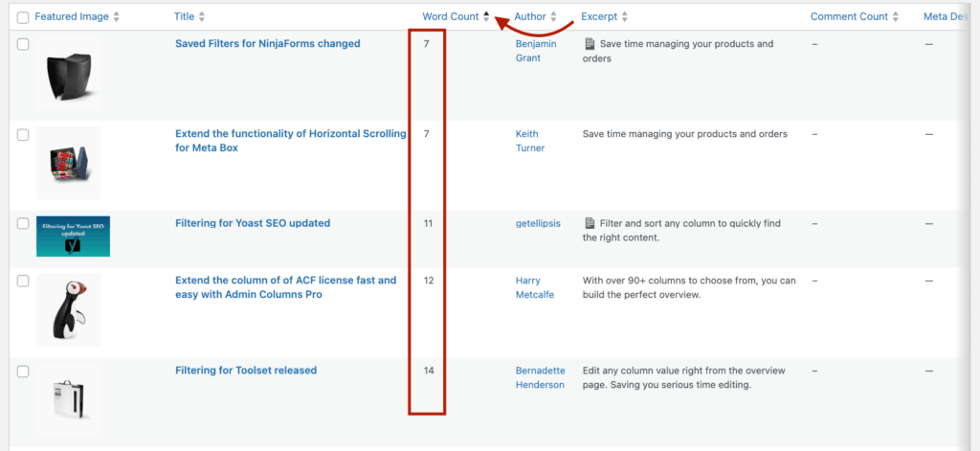Select the Horizontal Scrolling for Meta Box row
The width and height of the screenshot is (980, 451).
pos(23,134)
